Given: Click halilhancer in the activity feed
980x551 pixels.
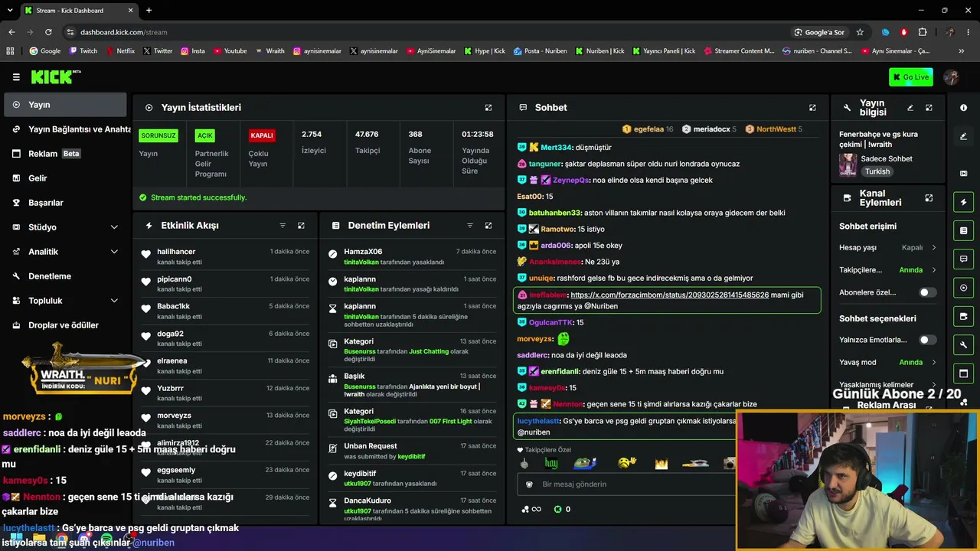Looking at the screenshot, I should (x=176, y=252).
